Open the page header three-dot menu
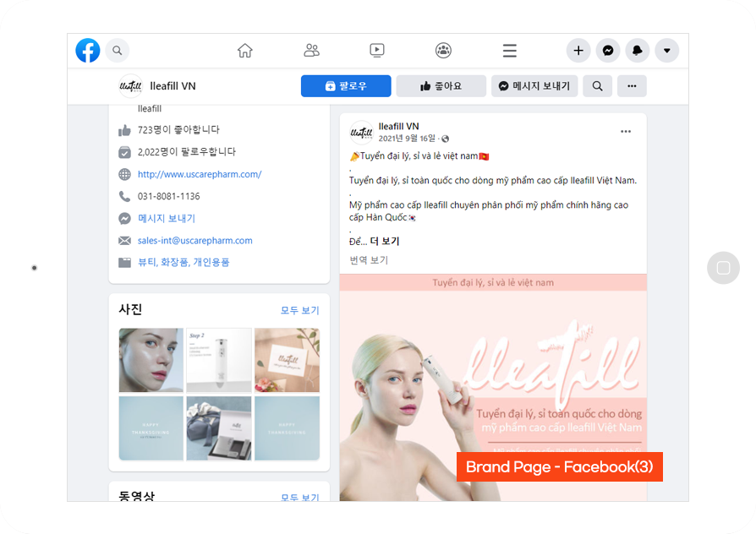The width and height of the screenshot is (756, 534). (x=632, y=86)
